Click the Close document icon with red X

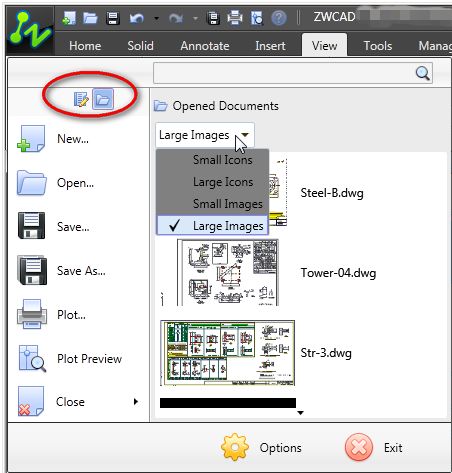tap(31, 401)
